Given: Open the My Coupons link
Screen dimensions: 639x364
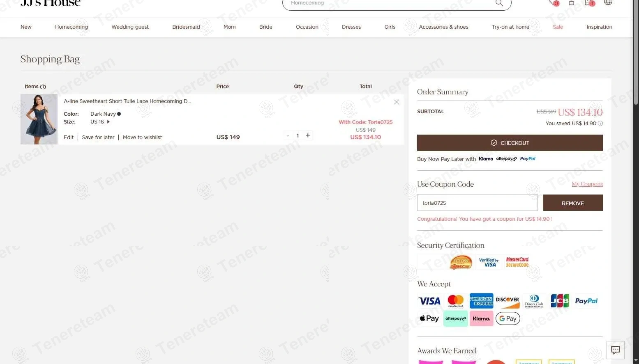Looking at the screenshot, I should pyautogui.click(x=587, y=184).
